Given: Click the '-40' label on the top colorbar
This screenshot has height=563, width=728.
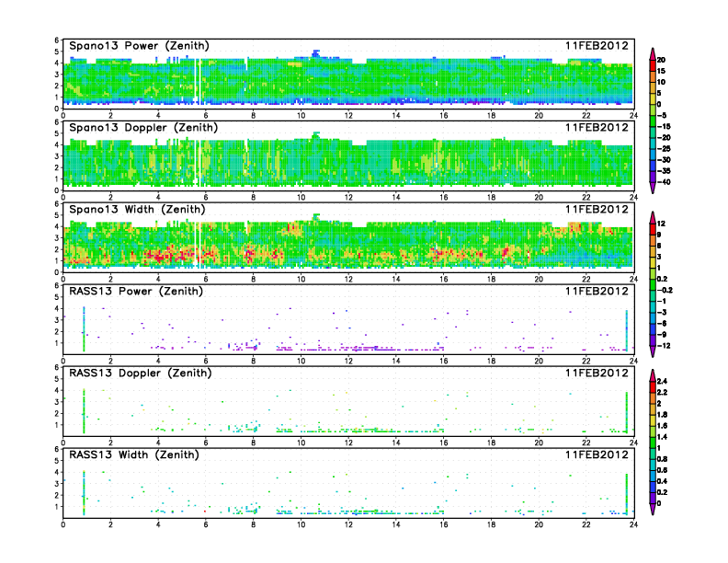Looking at the screenshot, I should click(664, 182).
